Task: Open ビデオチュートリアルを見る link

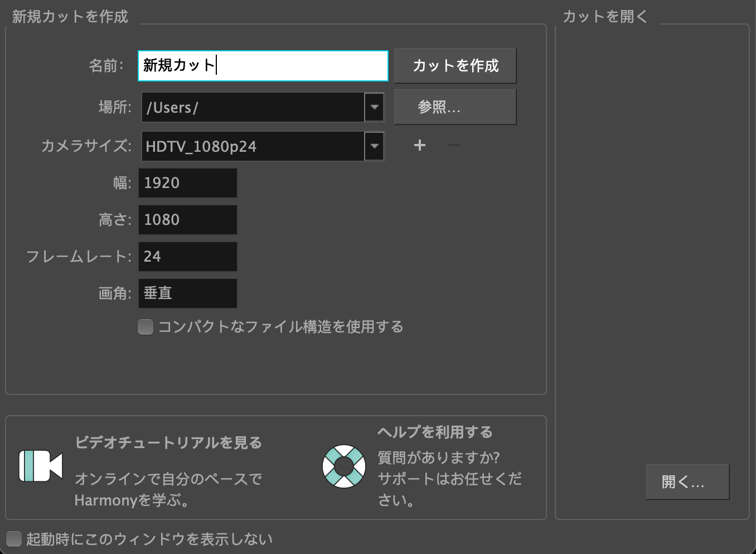Action: coord(168,443)
